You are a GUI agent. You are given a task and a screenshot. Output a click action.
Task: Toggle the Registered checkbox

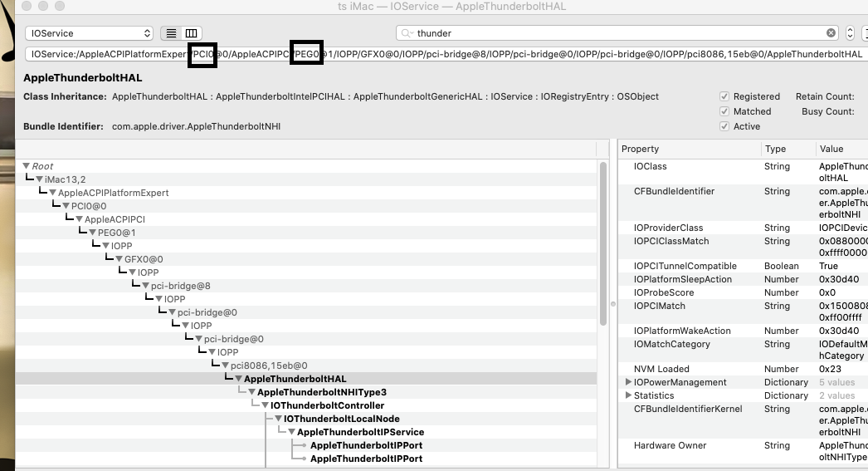724,96
